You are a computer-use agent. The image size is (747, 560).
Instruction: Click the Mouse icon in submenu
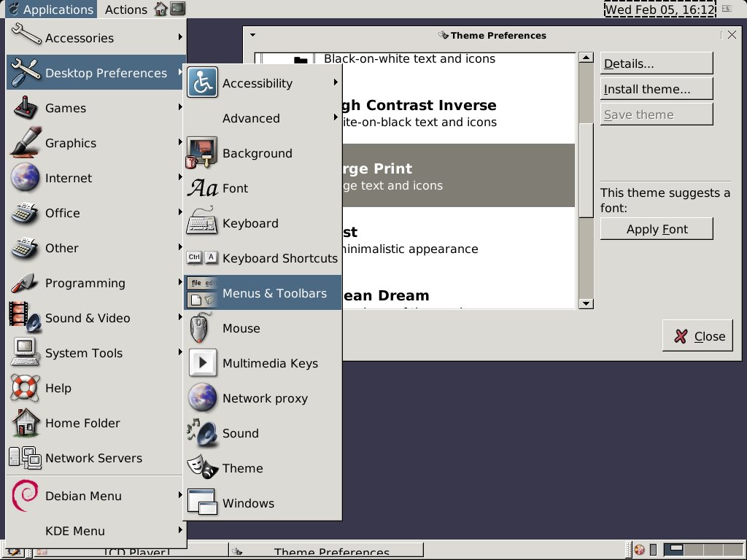[x=200, y=327]
